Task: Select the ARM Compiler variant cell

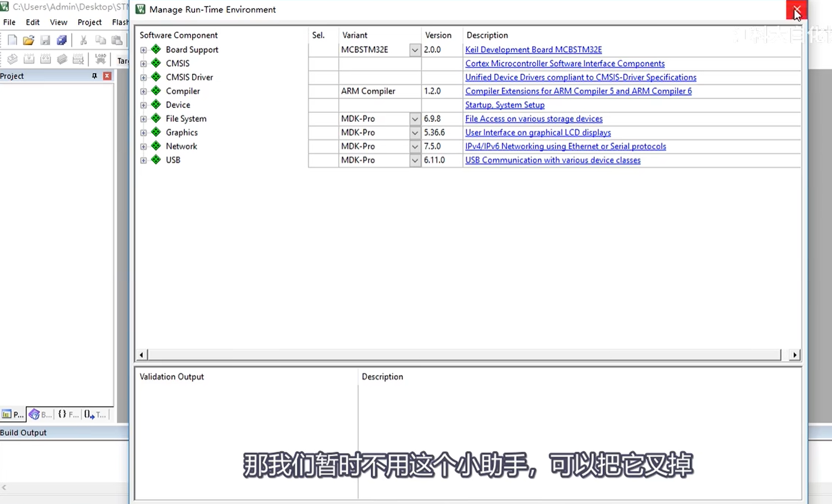Action: tap(380, 91)
